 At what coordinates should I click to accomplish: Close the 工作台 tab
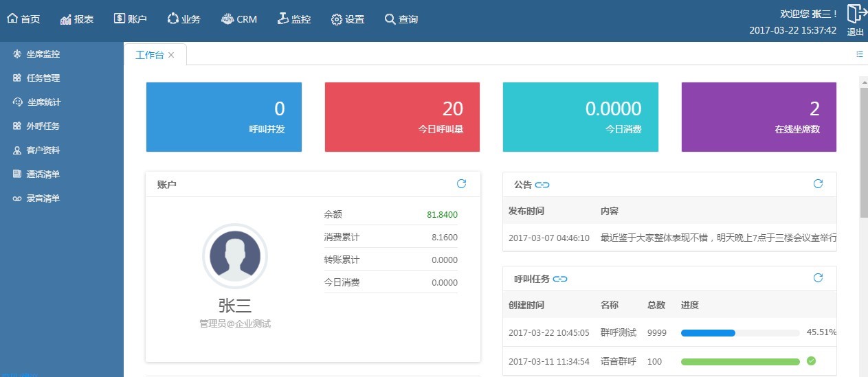point(171,55)
